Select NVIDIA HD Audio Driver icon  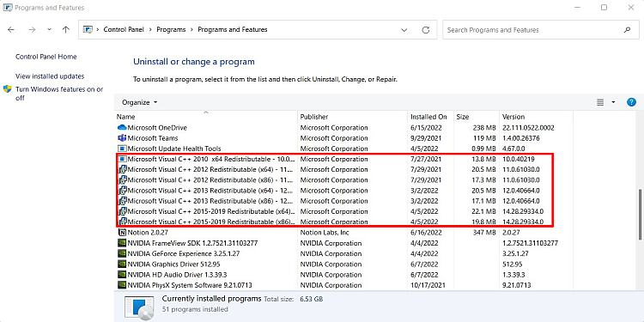click(x=122, y=275)
